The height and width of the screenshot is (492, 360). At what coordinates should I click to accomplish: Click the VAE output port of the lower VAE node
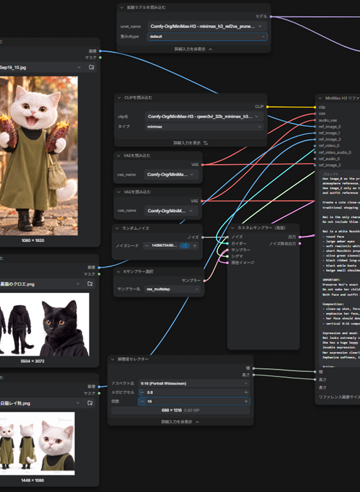tap(202, 201)
